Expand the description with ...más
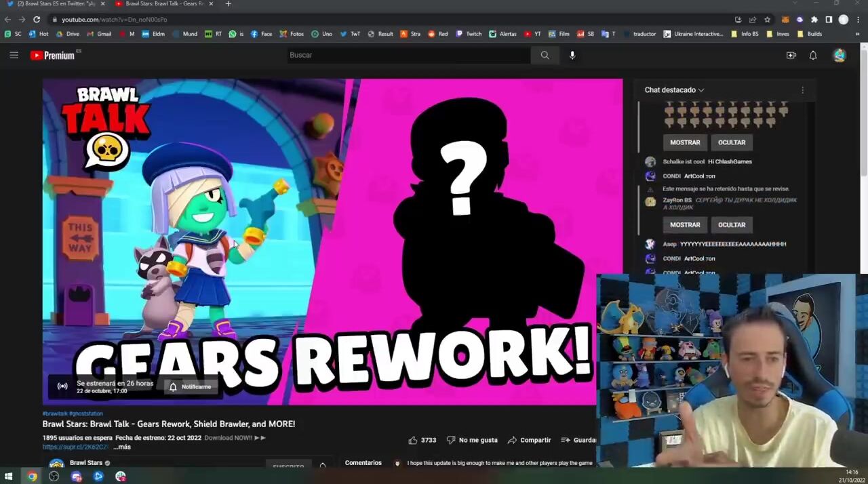The height and width of the screenshot is (484, 868). point(122,447)
